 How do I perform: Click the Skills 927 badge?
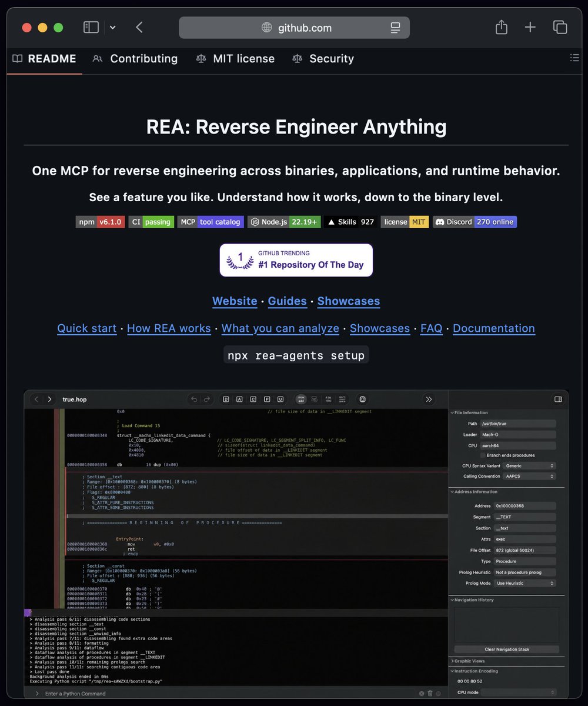[351, 222]
